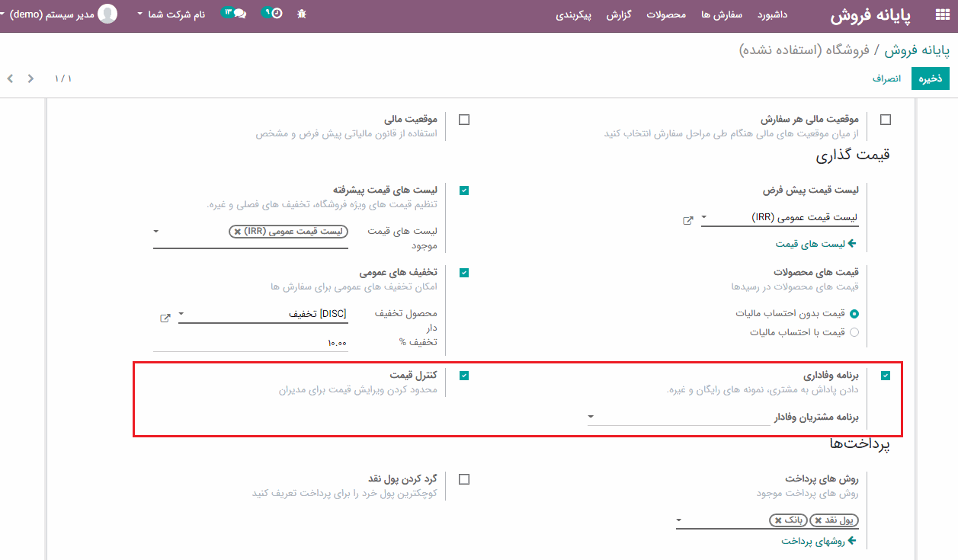The image size is (958, 560).
Task: Select قیمت با احتساب مالیات radio option
Action: tap(854, 332)
